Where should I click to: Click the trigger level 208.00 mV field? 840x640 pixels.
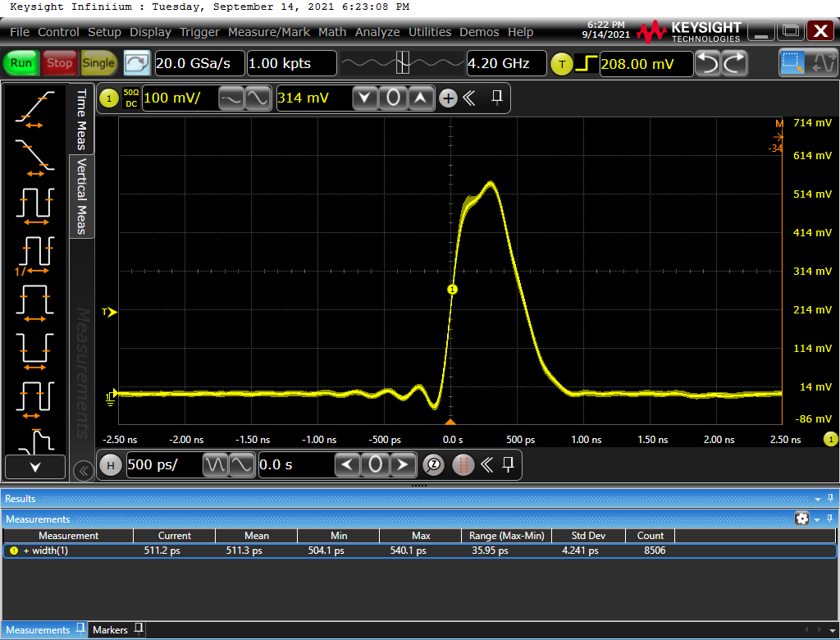point(646,63)
